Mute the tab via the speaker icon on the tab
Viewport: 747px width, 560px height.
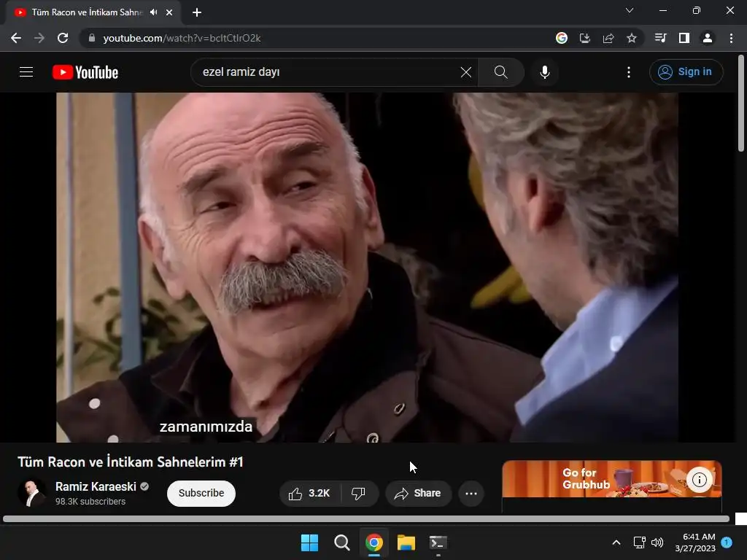(153, 12)
